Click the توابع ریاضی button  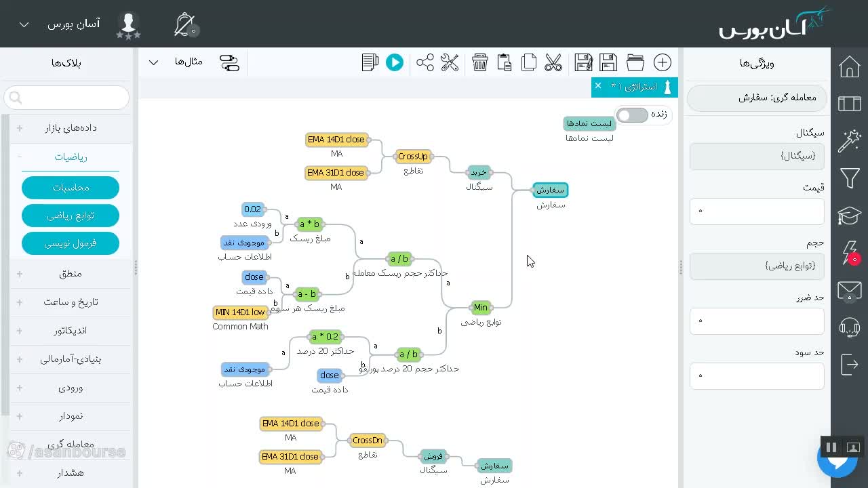coord(71,216)
